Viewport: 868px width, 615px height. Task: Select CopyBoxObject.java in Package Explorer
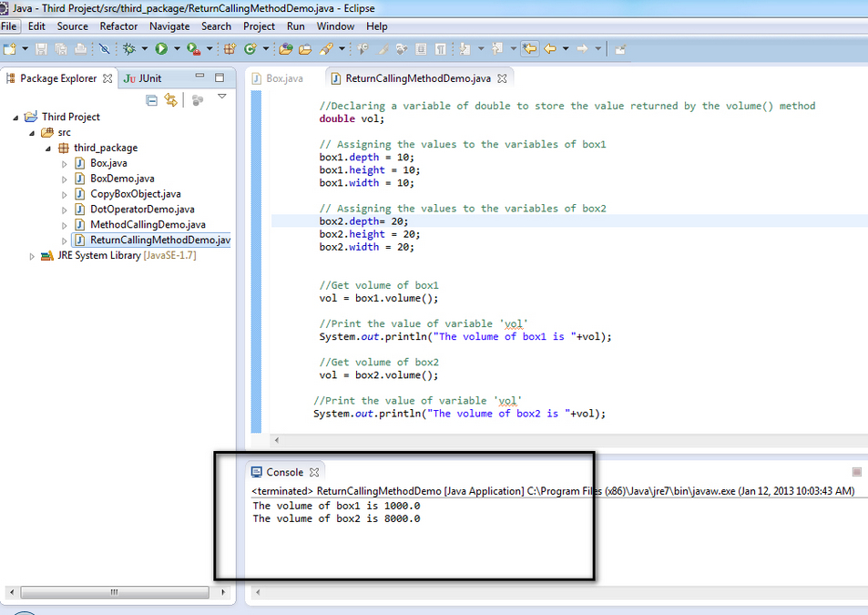tap(136, 194)
